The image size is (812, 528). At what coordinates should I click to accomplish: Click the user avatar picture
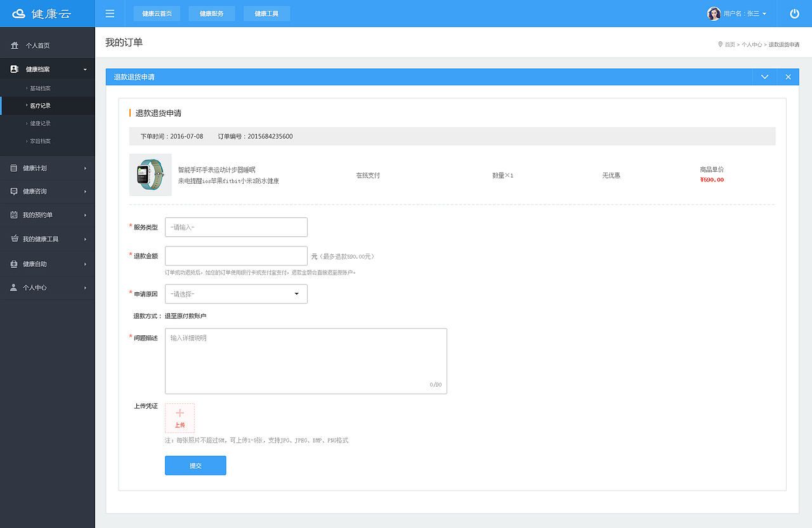714,13
